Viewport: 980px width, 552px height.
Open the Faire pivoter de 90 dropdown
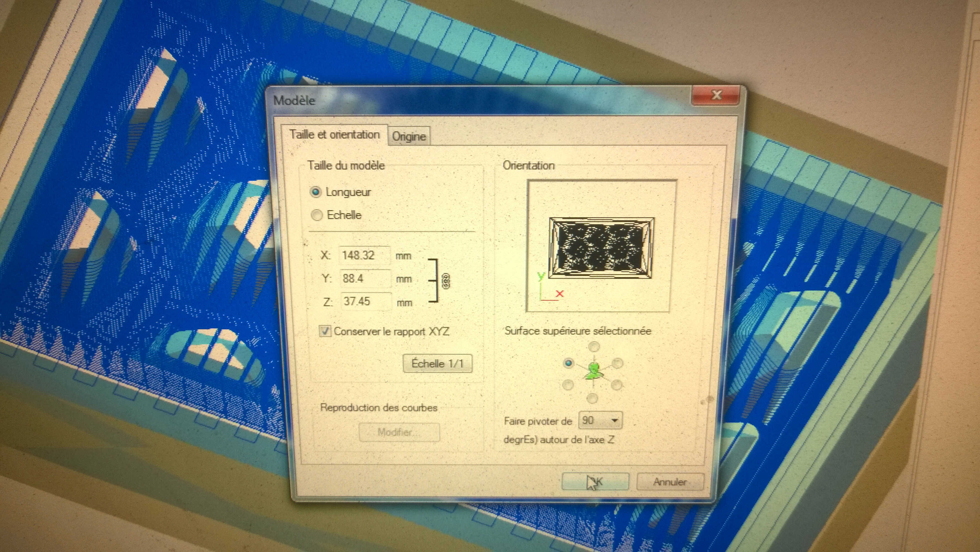click(x=600, y=420)
